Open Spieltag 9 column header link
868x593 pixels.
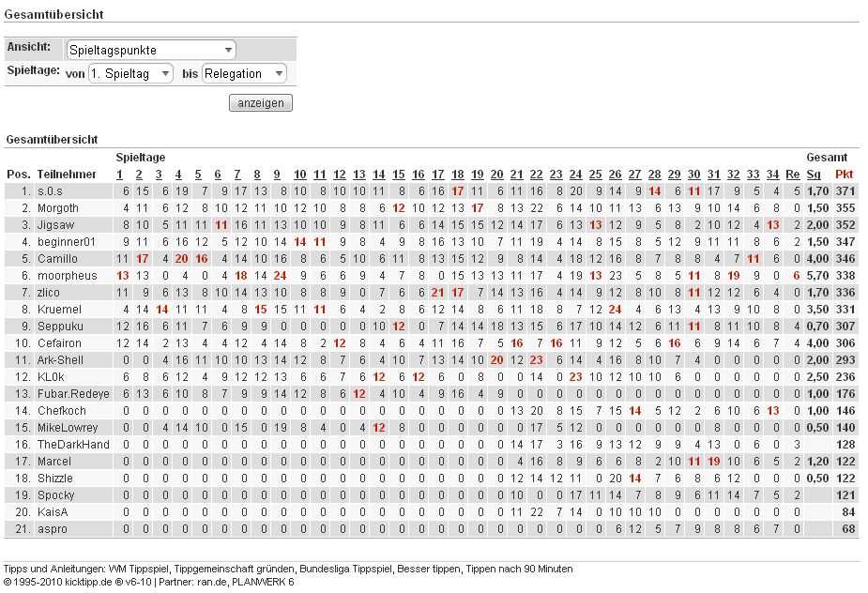point(277,175)
